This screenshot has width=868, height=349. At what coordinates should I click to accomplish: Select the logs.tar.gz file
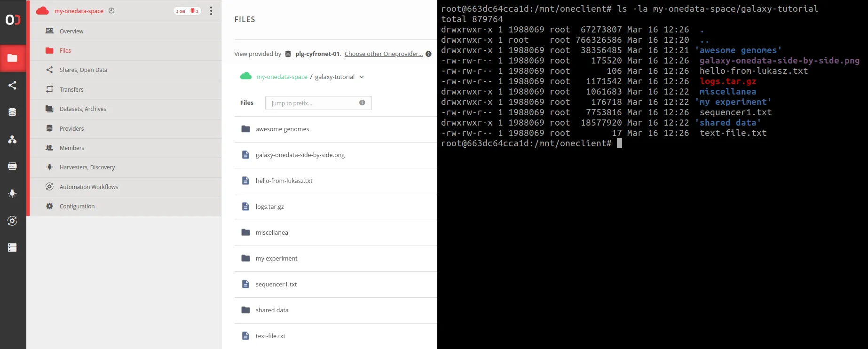coord(269,207)
